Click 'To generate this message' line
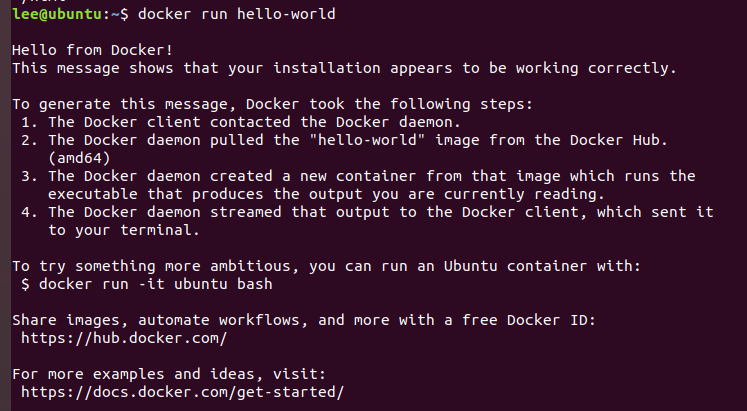 click(273, 104)
